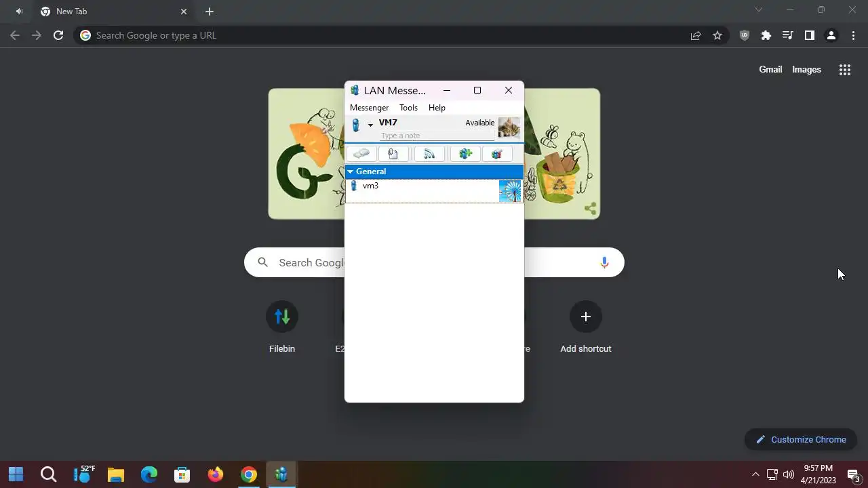Open the Images link
The image size is (868, 488).
(x=806, y=69)
